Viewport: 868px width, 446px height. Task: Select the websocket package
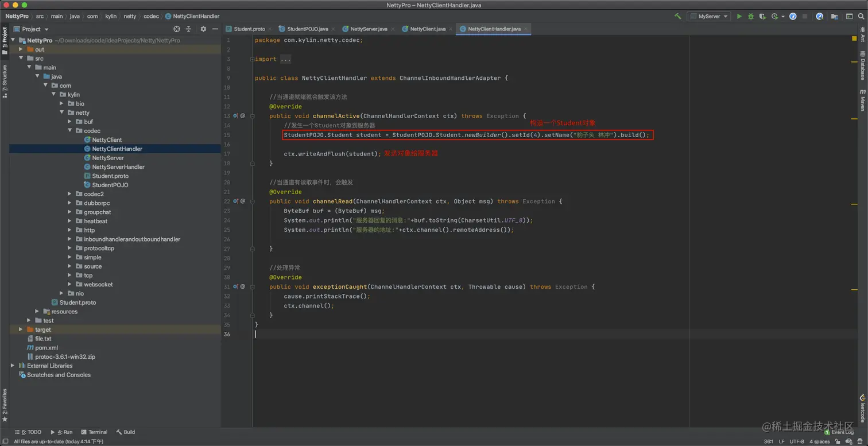point(98,285)
